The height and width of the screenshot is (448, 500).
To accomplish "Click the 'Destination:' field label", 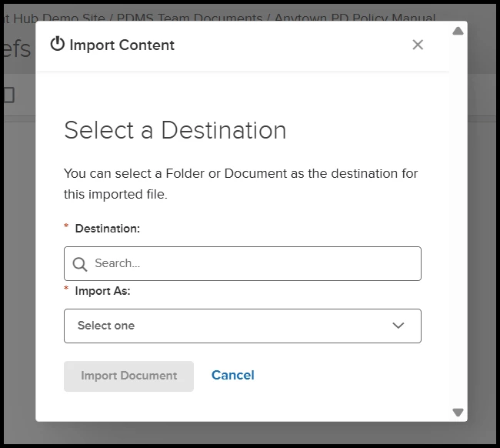I will coord(107,229).
